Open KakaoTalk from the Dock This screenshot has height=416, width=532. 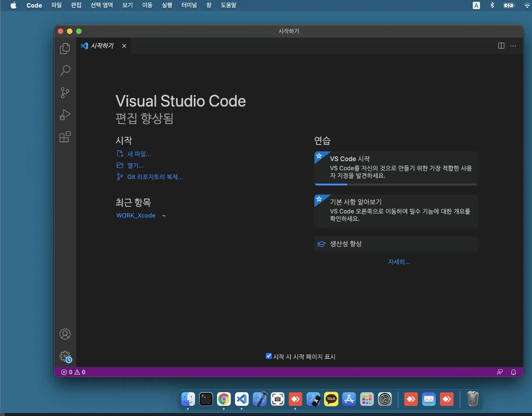pyautogui.click(x=331, y=399)
